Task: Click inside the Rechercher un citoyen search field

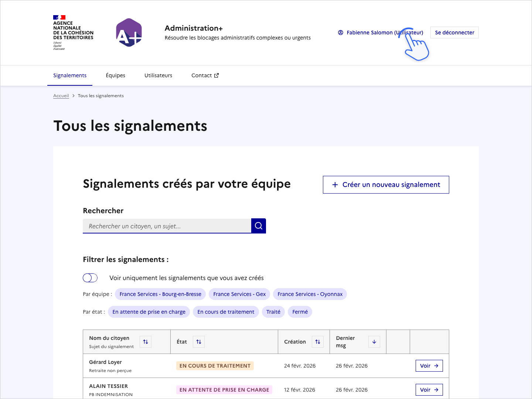Action: (166, 226)
